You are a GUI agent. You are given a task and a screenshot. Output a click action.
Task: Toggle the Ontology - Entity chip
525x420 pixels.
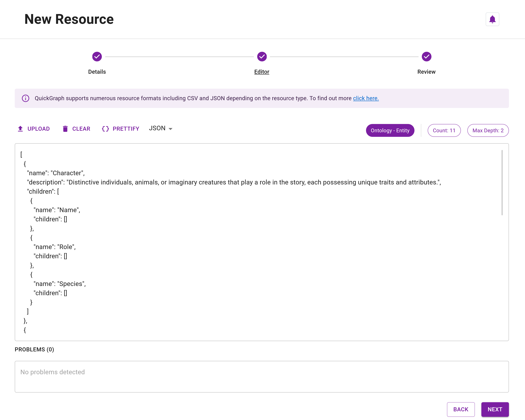390,130
